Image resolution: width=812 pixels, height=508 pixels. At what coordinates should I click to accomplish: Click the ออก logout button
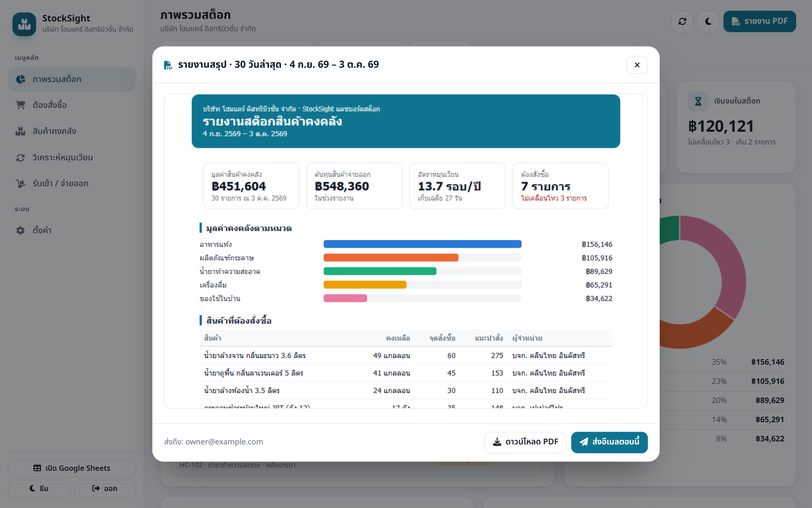coord(105,488)
